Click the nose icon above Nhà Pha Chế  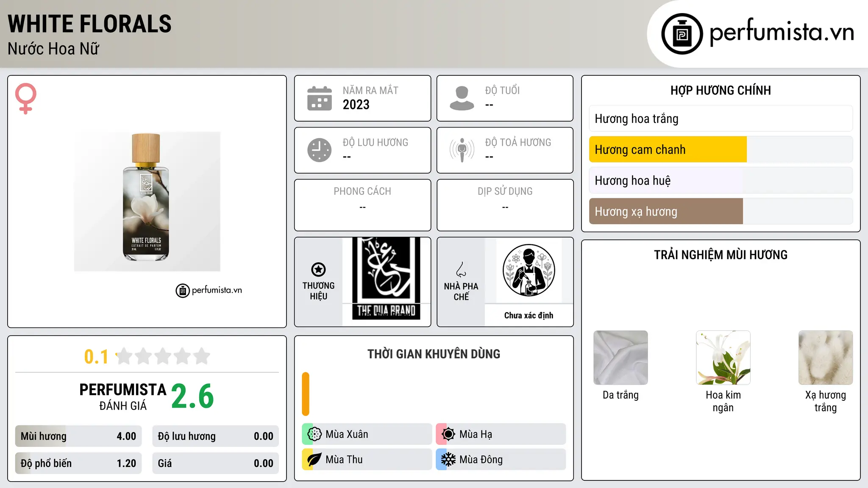point(461,269)
